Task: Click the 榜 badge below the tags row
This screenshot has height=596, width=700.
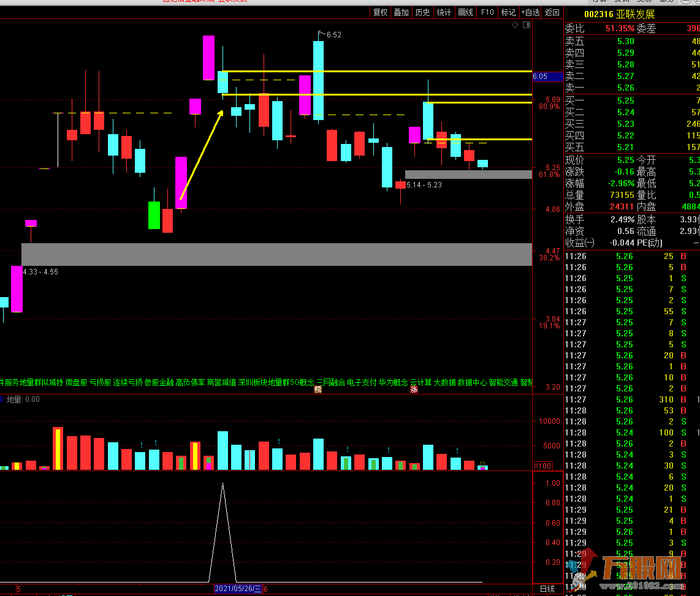Action: point(318,390)
